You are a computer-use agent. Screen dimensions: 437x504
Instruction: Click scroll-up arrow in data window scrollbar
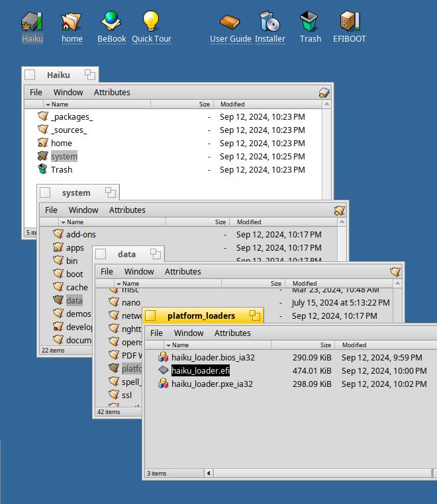coord(397,283)
